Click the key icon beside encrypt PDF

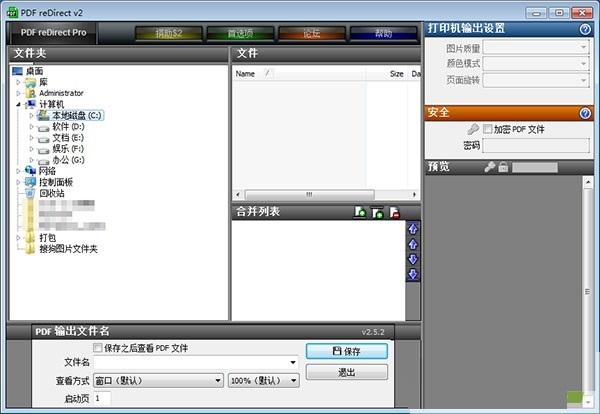473,129
